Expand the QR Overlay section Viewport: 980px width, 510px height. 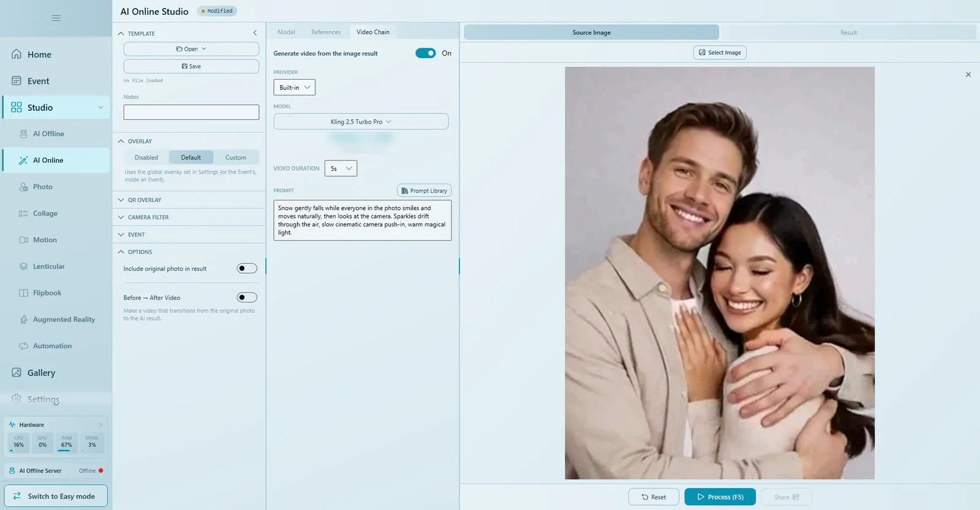click(x=189, y=200)
